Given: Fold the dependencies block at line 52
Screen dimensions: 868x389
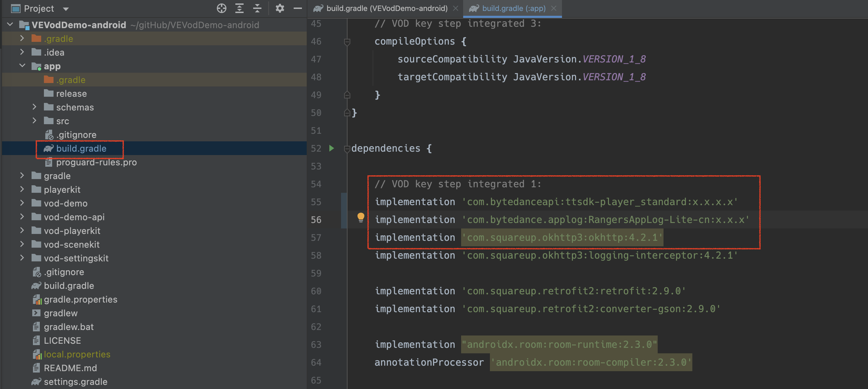Looking at the screenshot, I should pyautogui.click(x=347, y=149).
